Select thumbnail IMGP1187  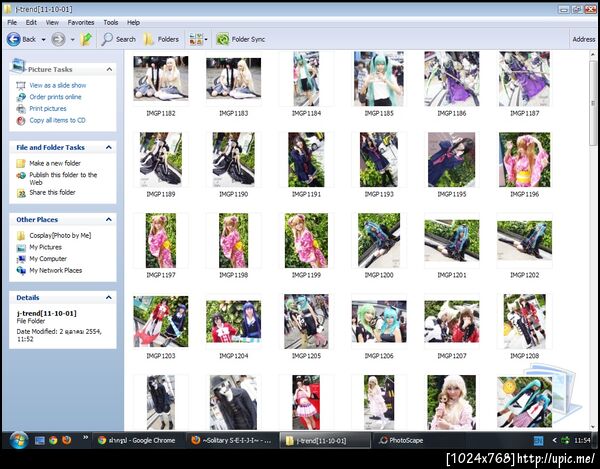click(x=524, y=79)
